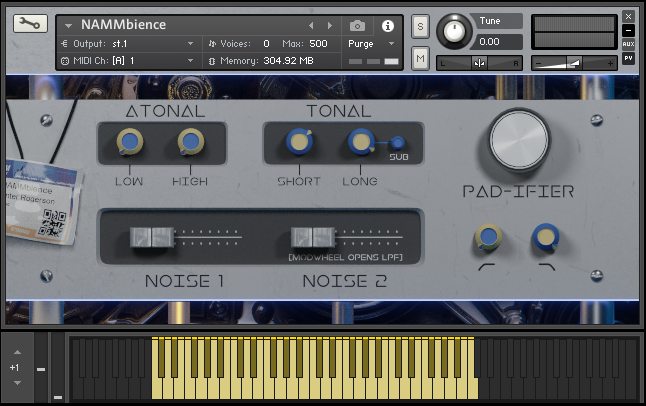Shift keyboard octave down with down arrow

coord(17,383)
